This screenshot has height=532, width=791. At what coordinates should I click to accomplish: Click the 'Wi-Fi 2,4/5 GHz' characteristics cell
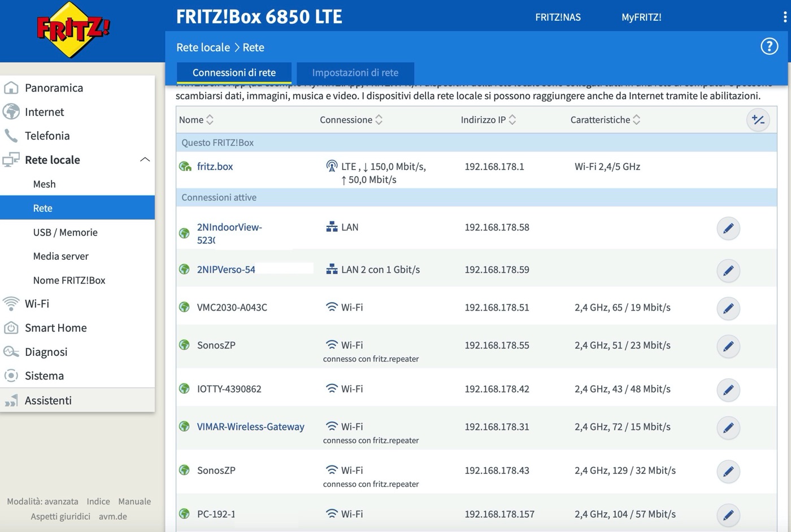[607, 167]
